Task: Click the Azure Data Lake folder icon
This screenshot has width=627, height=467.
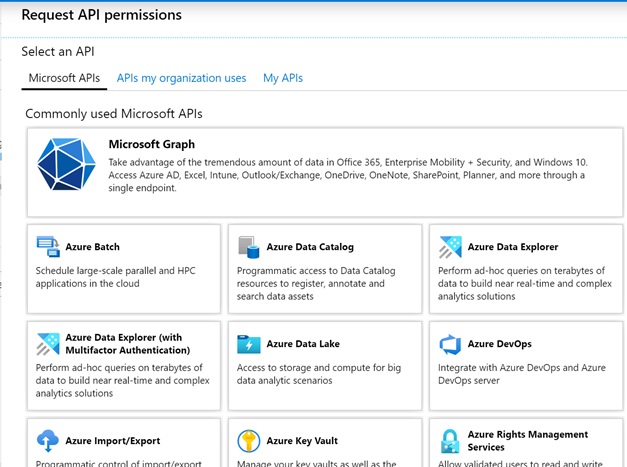Action: coord(249,344)
